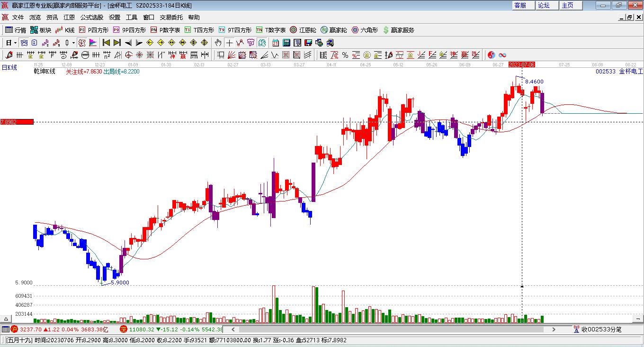Image resolution: width=644 pixels, height=347 pixels.
Task: Toggle the crosshair cursor tool
Action: point(229,43)
